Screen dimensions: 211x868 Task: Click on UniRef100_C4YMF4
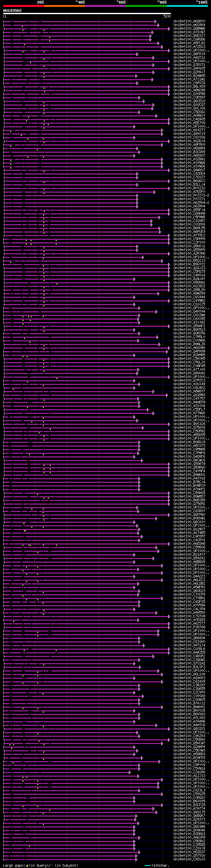(190, 471)
